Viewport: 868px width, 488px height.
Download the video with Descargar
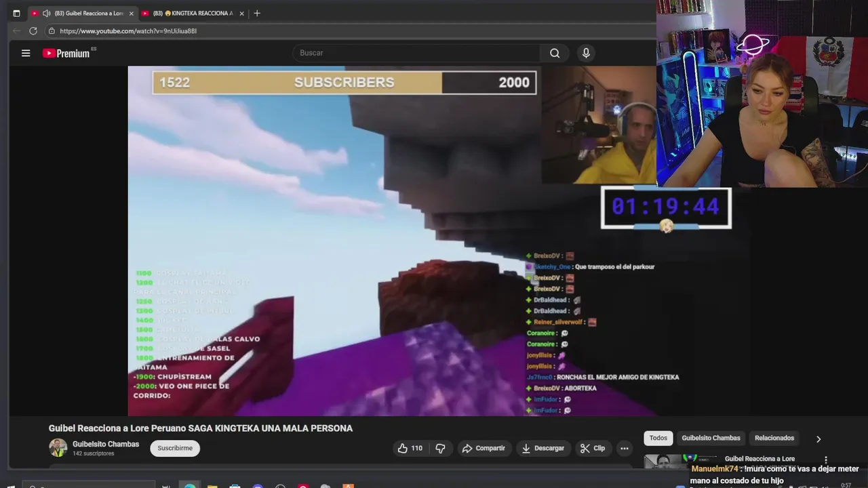point(542,448)
